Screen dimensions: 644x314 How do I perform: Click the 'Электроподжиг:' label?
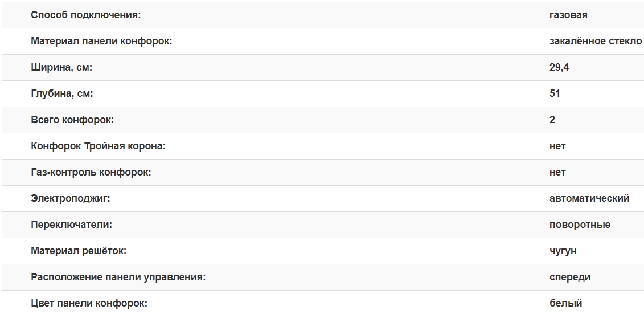71,199
